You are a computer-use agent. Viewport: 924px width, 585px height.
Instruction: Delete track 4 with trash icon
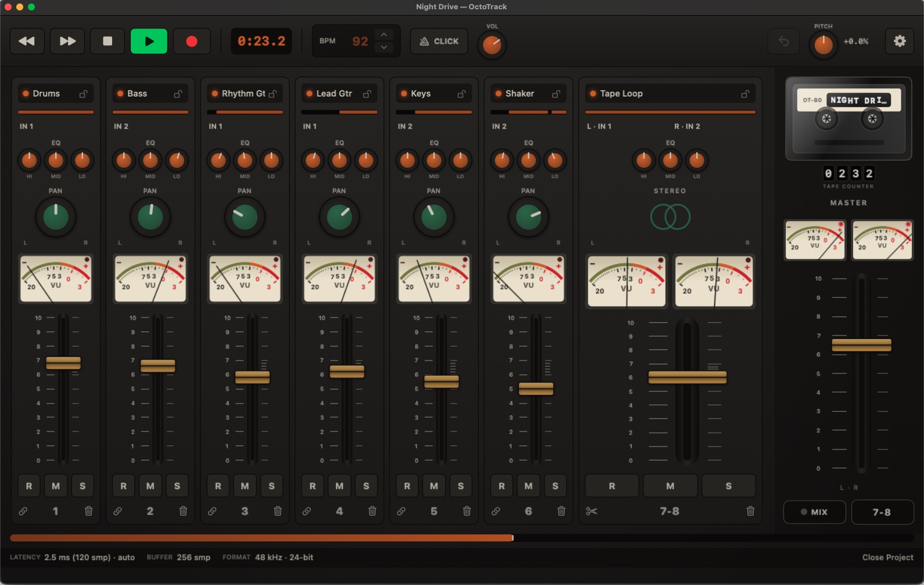point(372,511)
